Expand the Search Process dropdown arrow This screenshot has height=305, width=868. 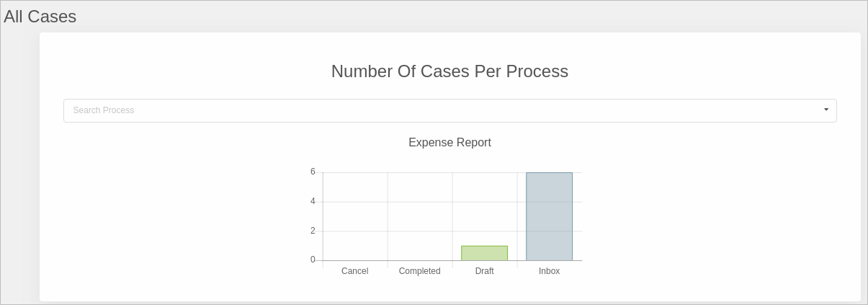tap(826, 110)
